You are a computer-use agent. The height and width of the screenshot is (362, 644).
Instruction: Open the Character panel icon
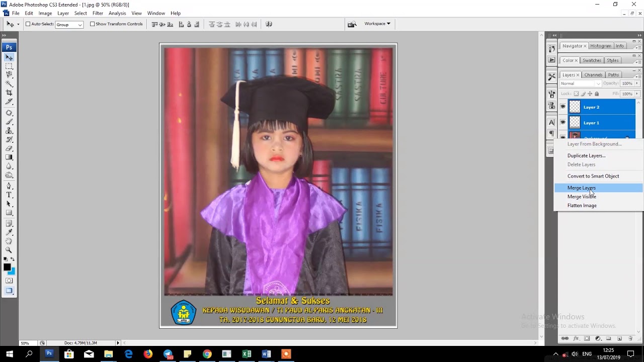point(551,122)
